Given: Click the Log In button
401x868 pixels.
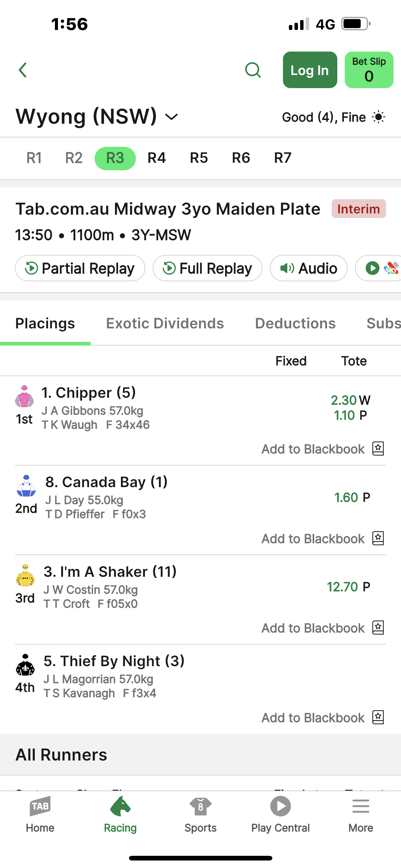Looking at the screenshot, I should (310, 70).
